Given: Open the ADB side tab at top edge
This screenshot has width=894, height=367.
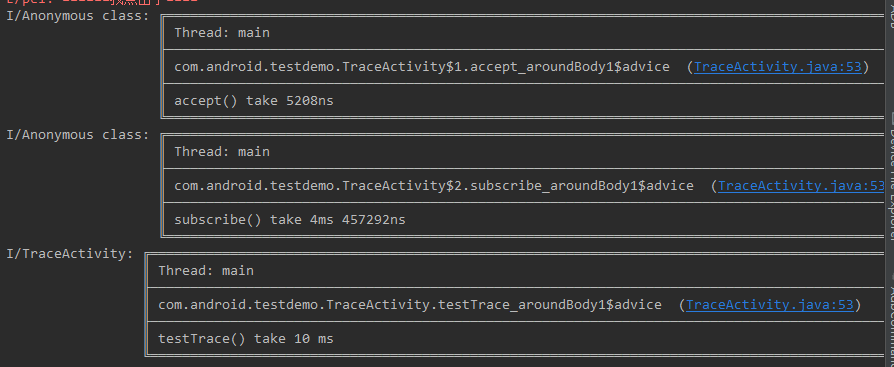Looking at the screenshot, I should point(890,14).
